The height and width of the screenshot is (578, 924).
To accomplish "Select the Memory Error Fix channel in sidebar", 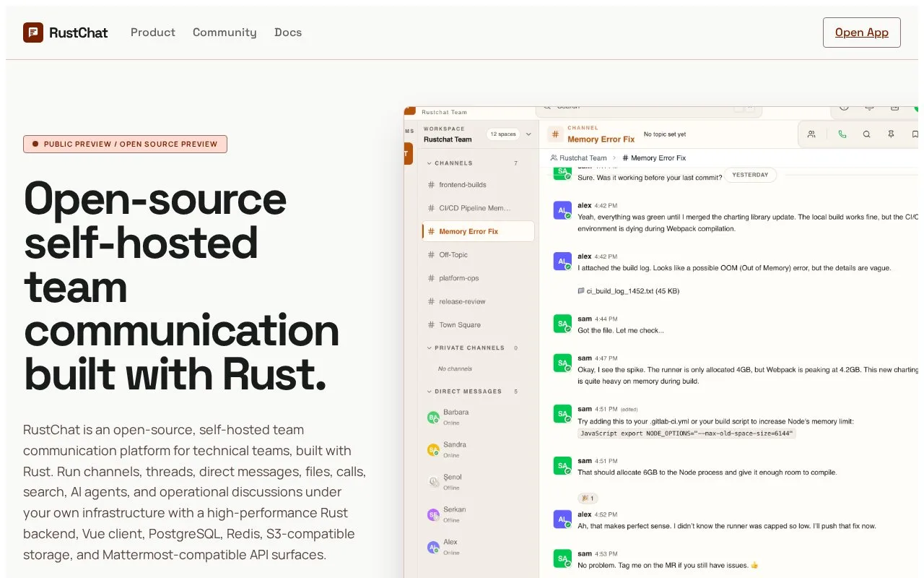I will (x=478, y=231).
